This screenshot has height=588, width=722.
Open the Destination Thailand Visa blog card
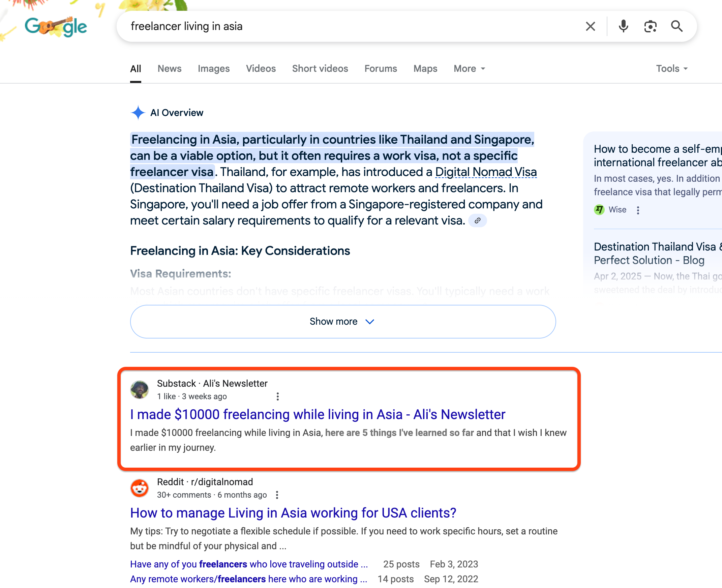coord(658,253)
